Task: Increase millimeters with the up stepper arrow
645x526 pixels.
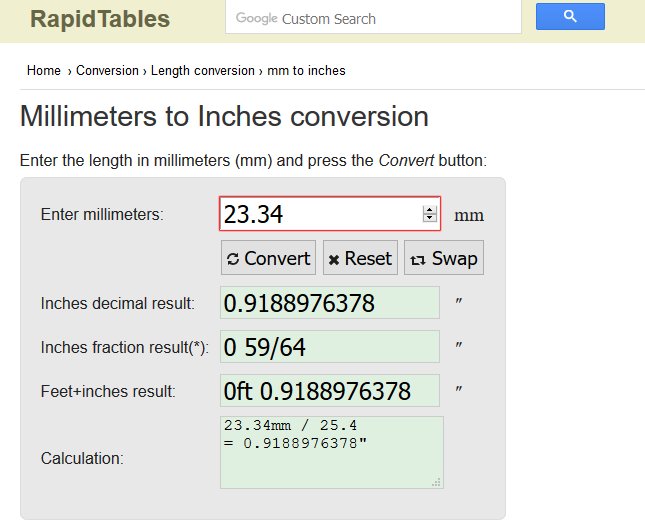Action: pyautogui.click(x=430, y=210)
